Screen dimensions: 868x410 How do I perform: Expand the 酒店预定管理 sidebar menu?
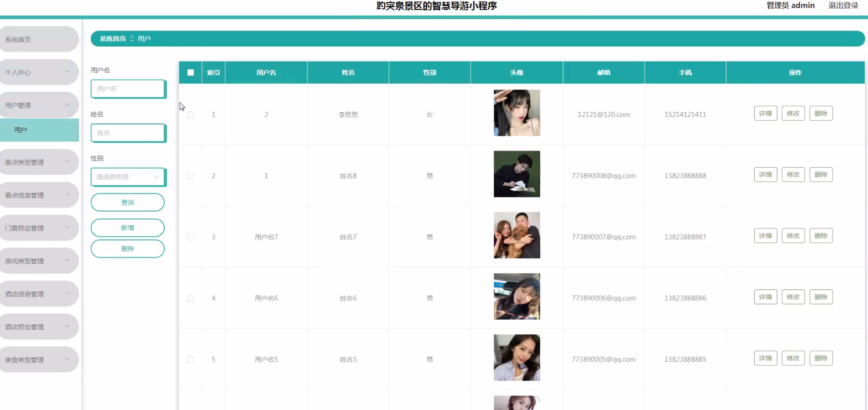tap(39, 326)
